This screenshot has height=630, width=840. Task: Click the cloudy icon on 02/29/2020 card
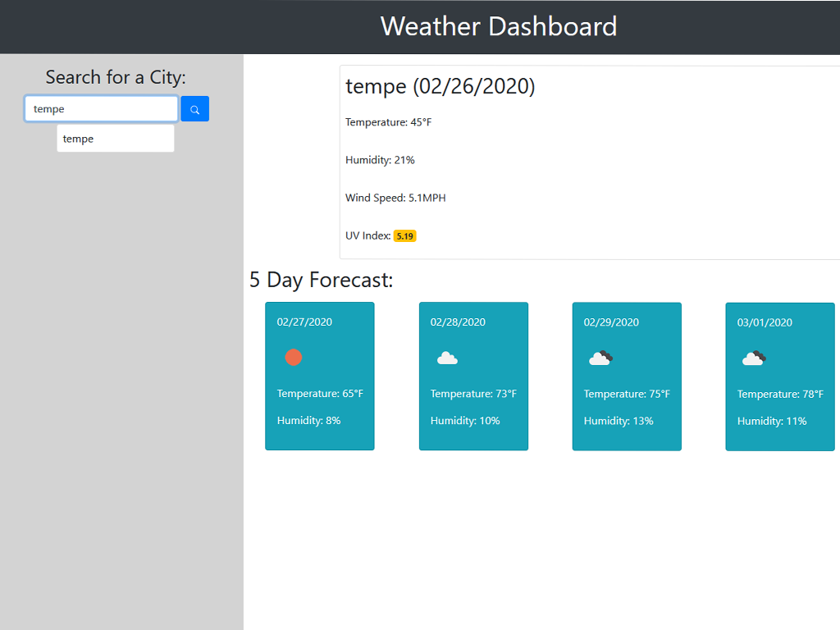pyautogui.click(x=600, y=358)
